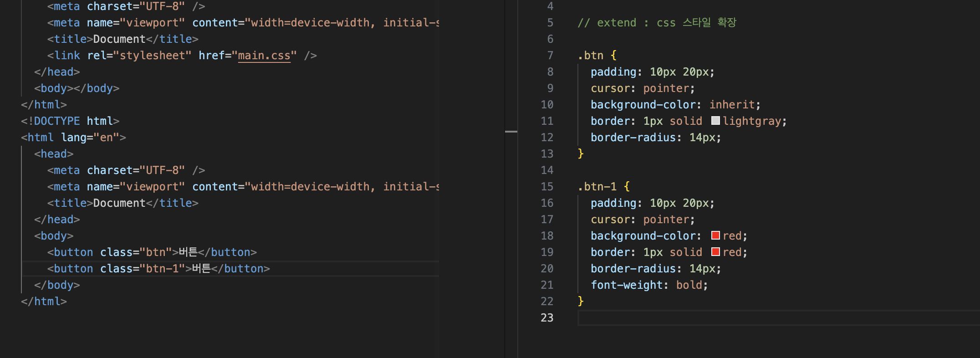The image size is (980, 358).
Task: Click the .btn selector on line 7
Action: pyautogui.click(x=590, y=56)
